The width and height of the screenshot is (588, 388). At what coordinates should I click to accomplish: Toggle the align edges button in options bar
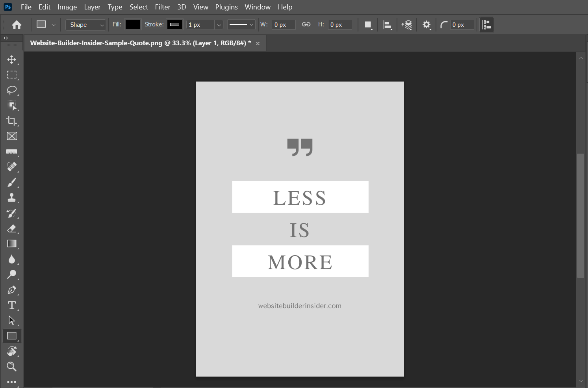(487, 24)
